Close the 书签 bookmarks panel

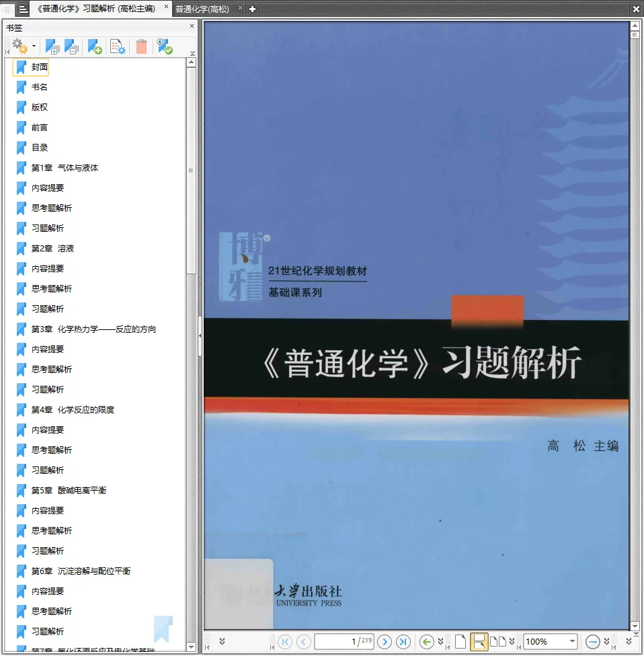click(x=192, y=26)
